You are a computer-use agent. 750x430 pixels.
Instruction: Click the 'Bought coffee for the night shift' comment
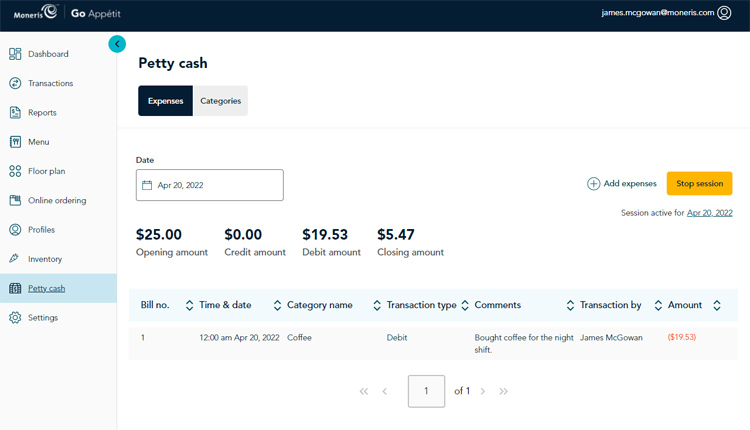click(524, 343)
